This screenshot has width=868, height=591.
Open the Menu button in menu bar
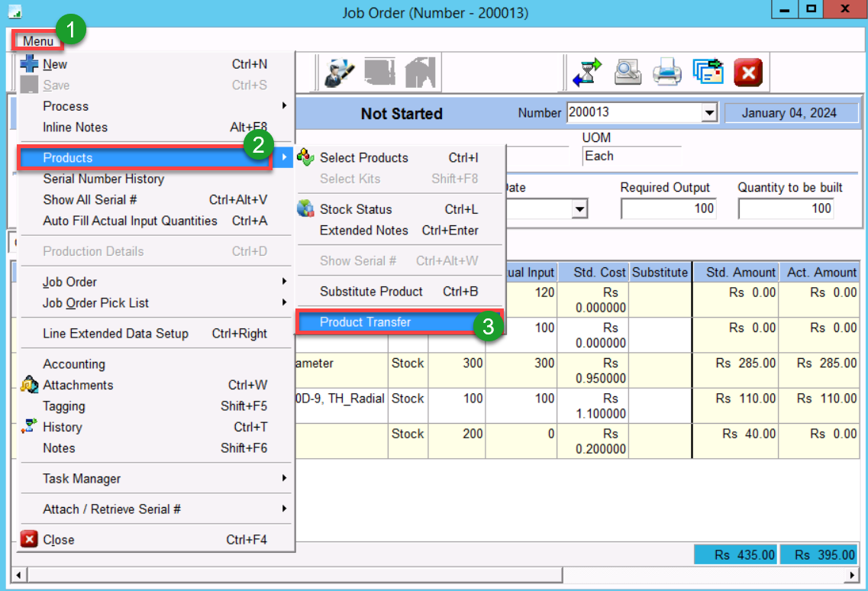[x=38, y=40]
